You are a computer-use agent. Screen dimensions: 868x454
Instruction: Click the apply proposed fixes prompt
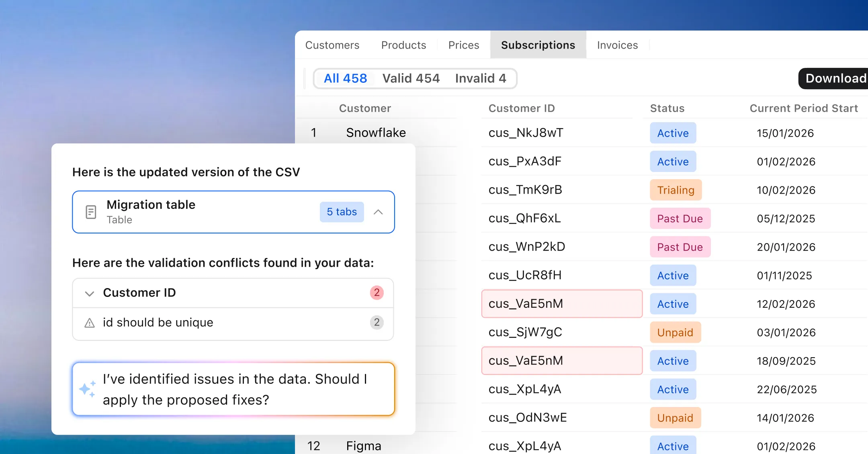[234, 389]
